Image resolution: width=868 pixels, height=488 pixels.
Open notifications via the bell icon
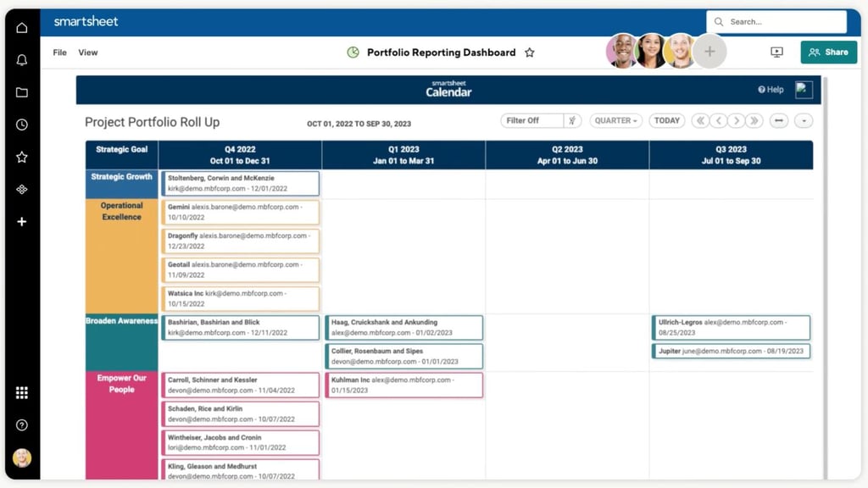point(21,59)
